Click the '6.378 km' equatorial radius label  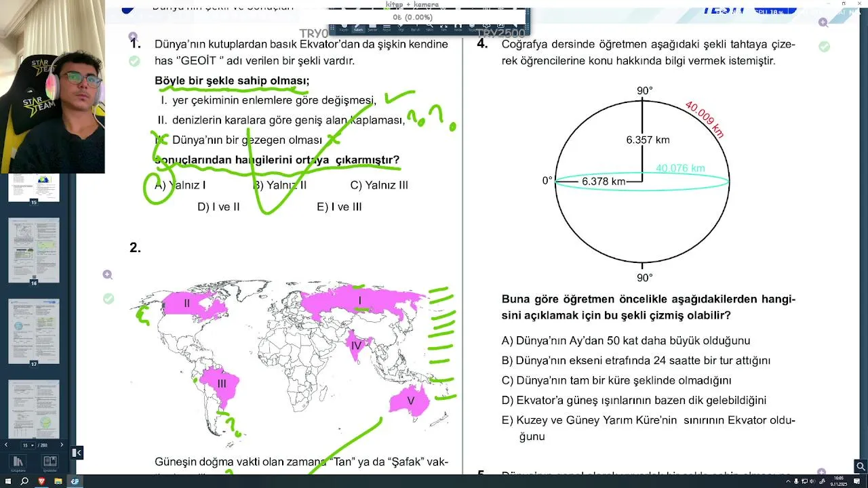[604, 182]
